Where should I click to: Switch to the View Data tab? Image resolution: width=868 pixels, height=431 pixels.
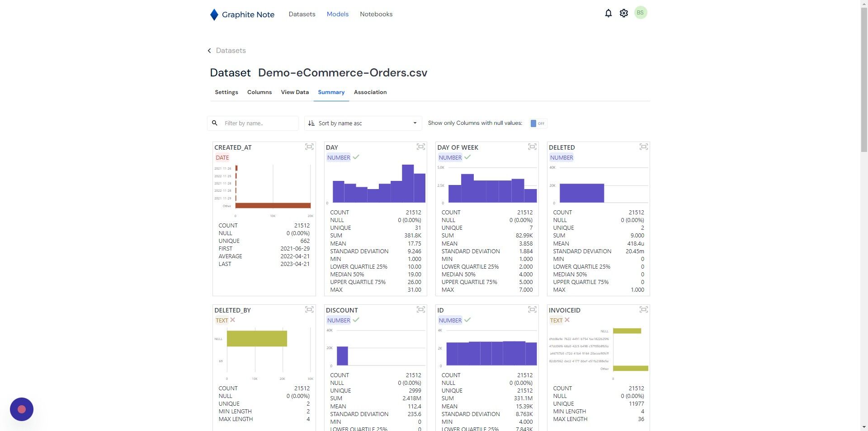[x=295, y=92]
